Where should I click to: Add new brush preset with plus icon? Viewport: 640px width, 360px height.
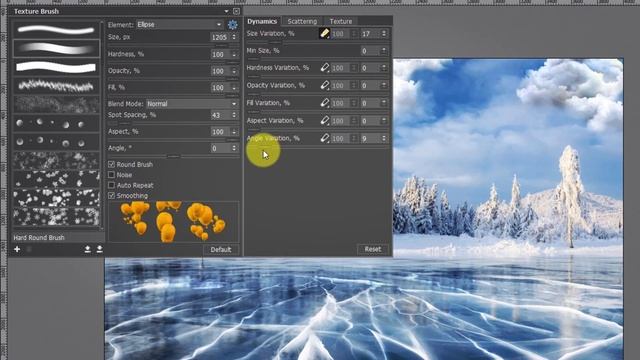coord(17,249)
